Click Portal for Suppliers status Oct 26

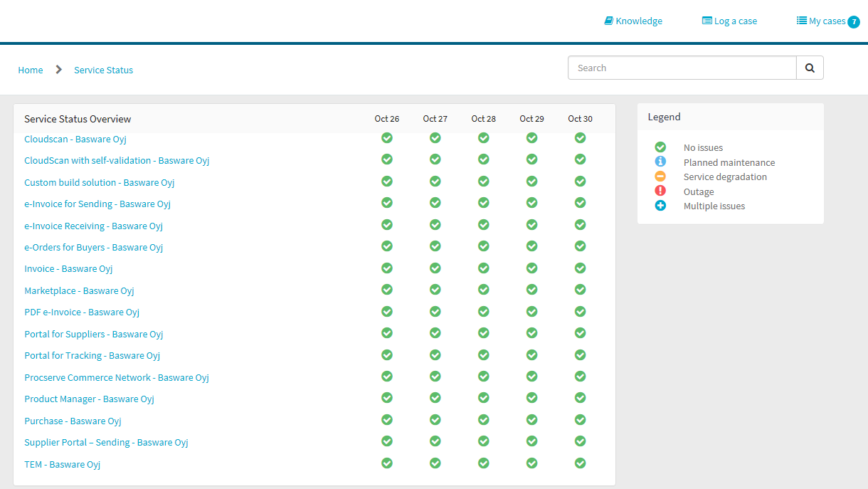(387, 332)
